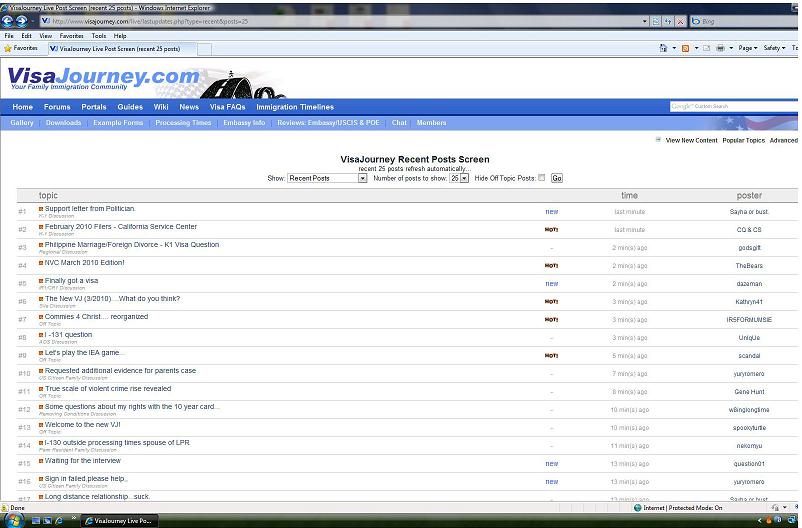Expand hidden quick launch chevron in taskbar
This screenshot has width=802, height=528.
74,518
